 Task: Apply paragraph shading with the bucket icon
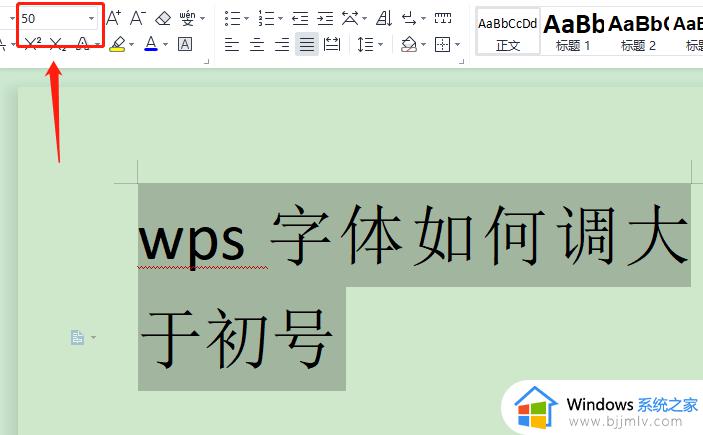408,44
